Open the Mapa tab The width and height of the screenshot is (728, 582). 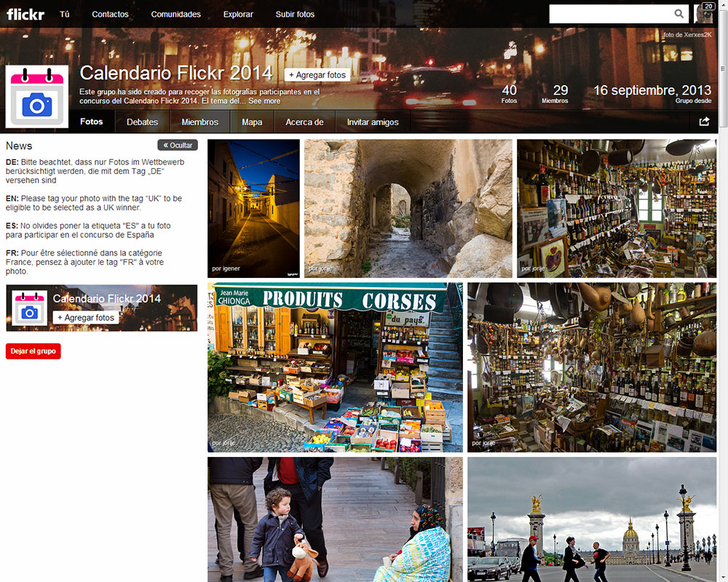[252, 122]
